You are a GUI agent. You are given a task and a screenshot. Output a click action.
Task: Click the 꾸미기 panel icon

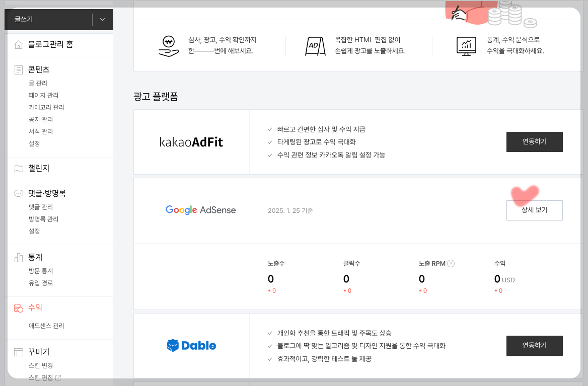[x=18, y=352]
